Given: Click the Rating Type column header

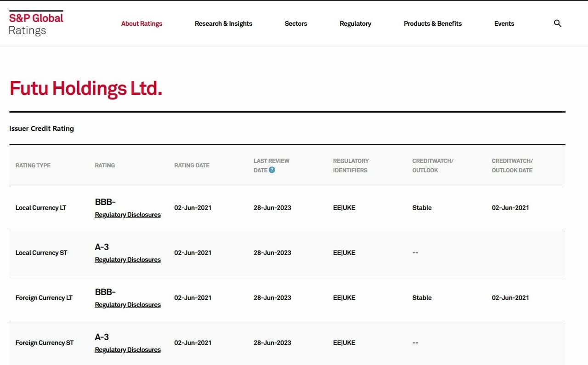Looking at the screenshot, I should [x=33, y=165].
